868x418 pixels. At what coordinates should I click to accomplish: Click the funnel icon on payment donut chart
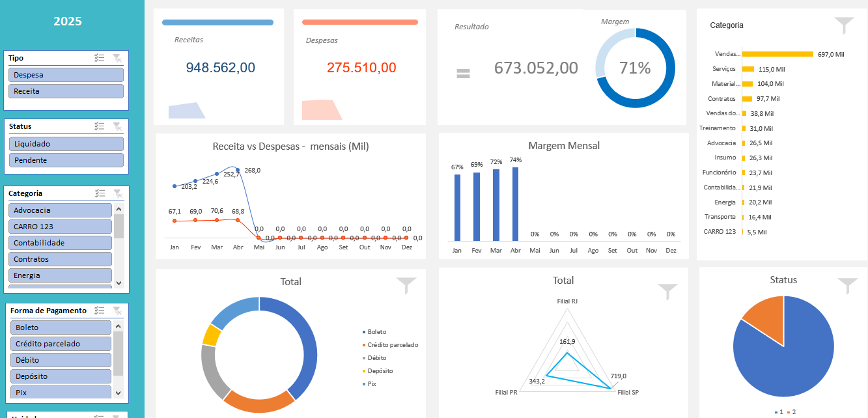coord(406,286)
